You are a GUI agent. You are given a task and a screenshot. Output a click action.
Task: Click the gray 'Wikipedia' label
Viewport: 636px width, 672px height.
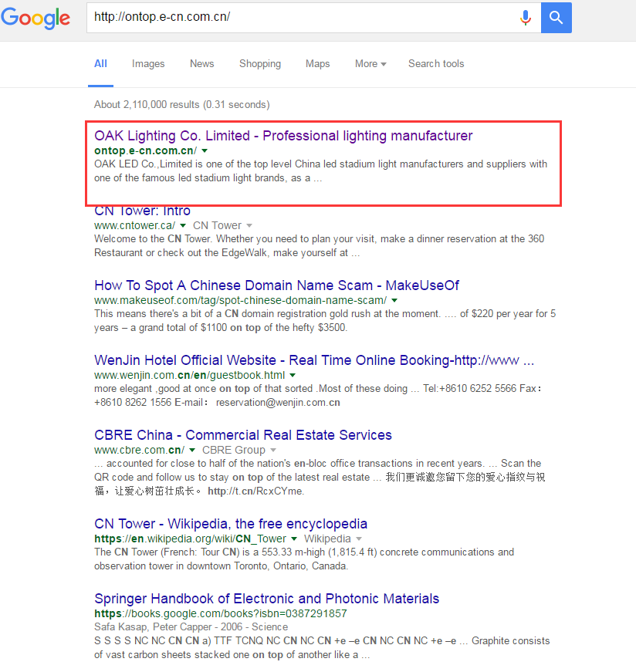click(x=328, y=539)
